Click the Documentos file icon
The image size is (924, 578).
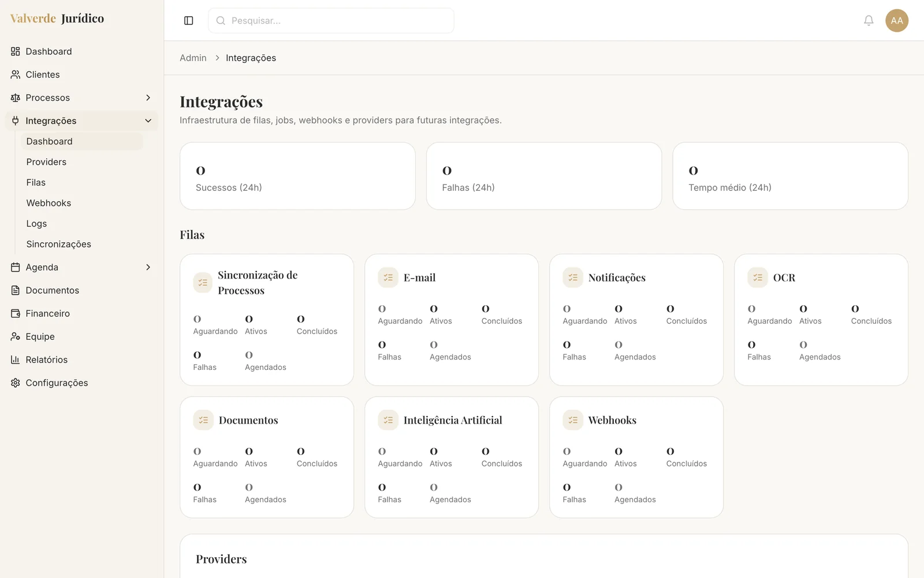point(16,290)
